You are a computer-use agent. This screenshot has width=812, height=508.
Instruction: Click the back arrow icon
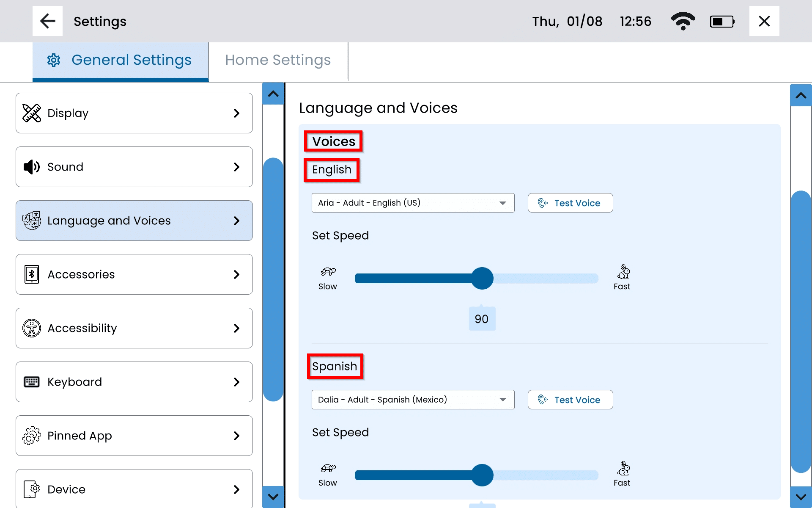coord(47,21)
